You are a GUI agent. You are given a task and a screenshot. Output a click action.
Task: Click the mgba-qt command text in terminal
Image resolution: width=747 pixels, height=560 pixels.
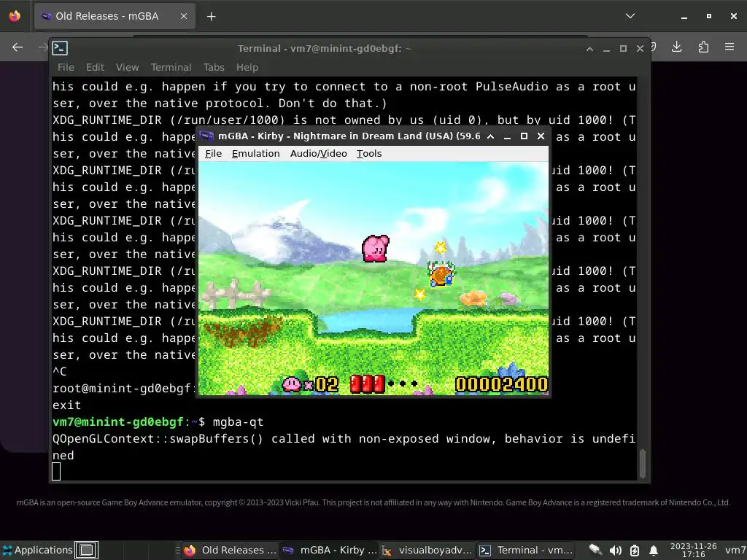pos(238,422)
